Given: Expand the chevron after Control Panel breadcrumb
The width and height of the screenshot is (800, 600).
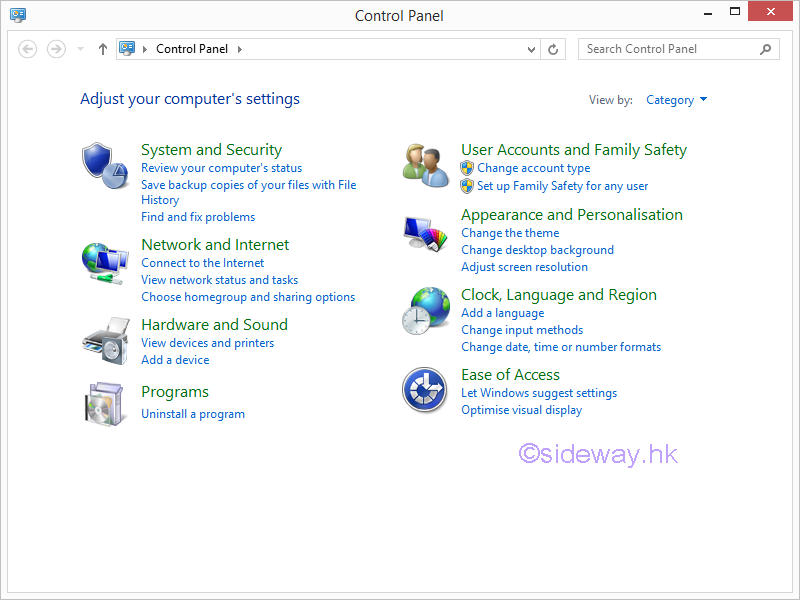Looking at the screenshot, I should point(240,49).
